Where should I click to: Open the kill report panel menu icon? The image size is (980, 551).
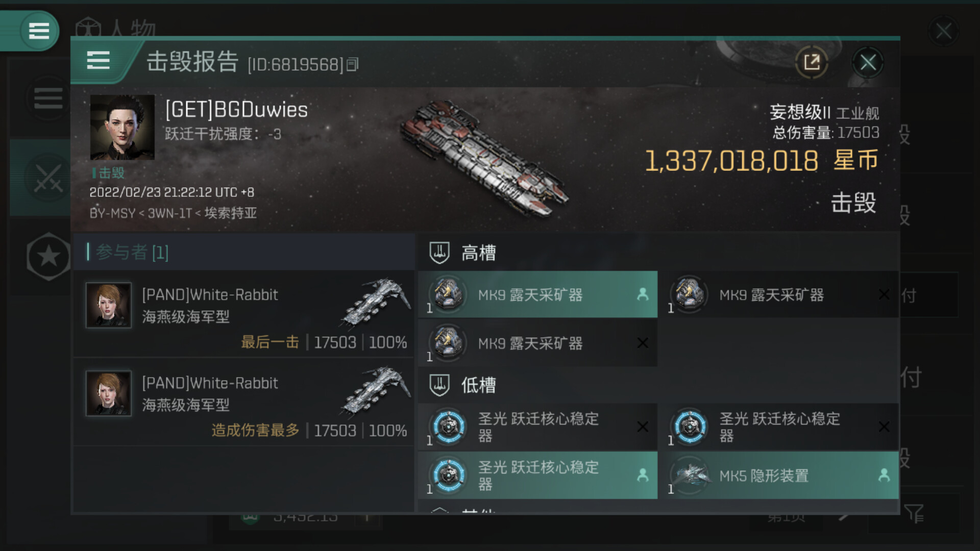click(98, 61)
